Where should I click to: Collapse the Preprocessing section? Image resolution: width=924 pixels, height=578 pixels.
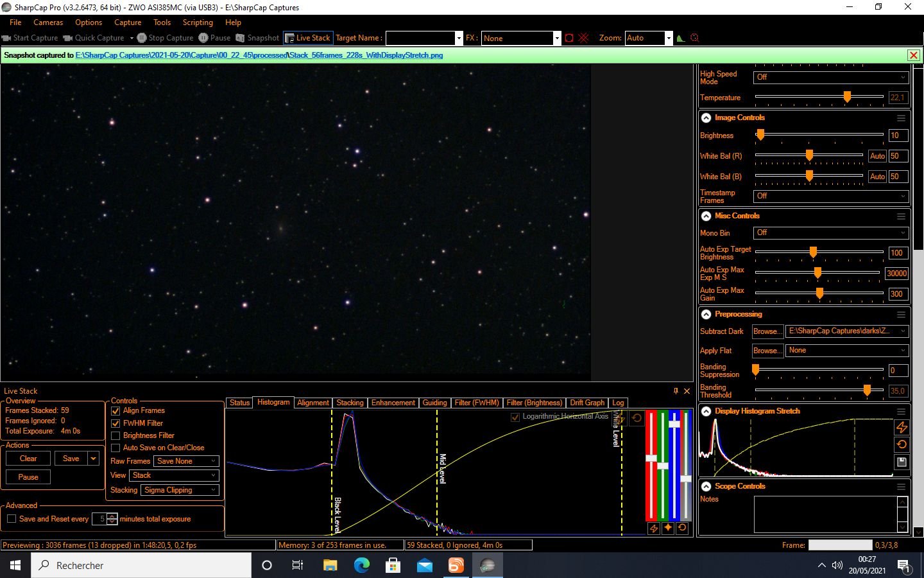(x=706, y=315)
